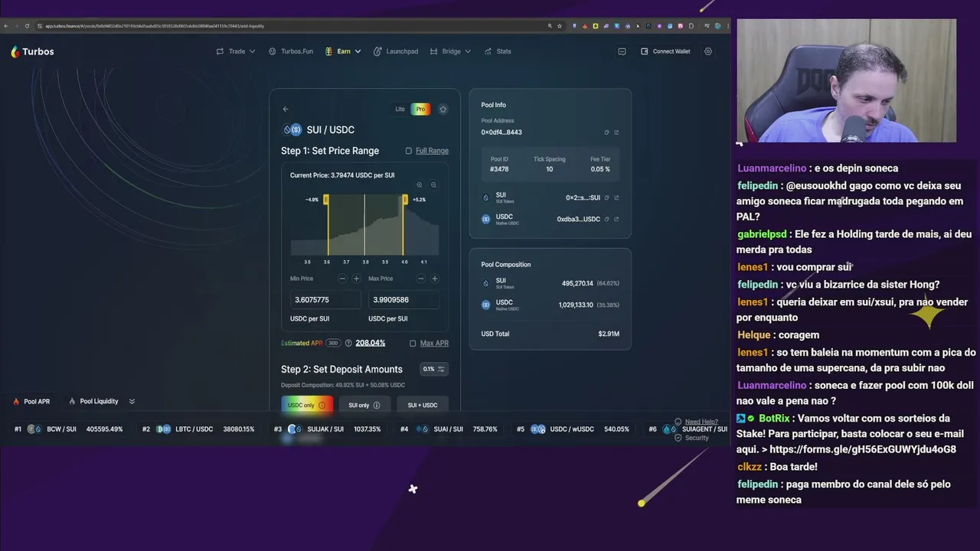Switch ticker to Pool APR tab
The image size is (980, 551).
click(31, 401)
